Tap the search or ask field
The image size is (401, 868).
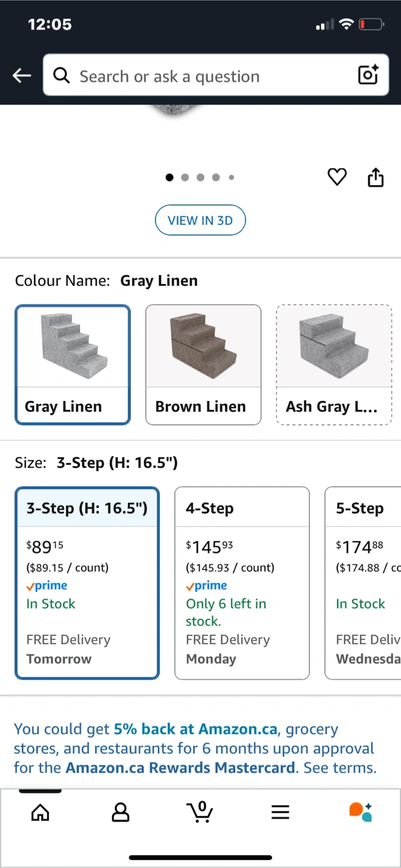[x=205, y=76]
